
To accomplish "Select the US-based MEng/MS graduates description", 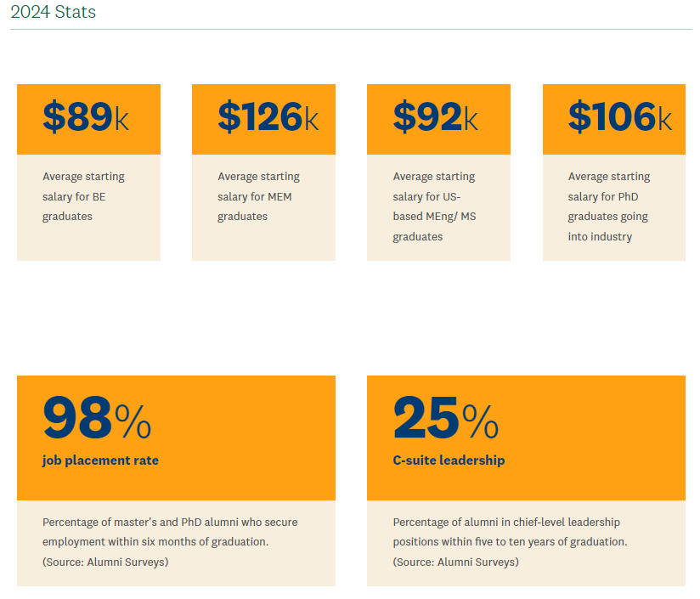I will pos(434,206).
